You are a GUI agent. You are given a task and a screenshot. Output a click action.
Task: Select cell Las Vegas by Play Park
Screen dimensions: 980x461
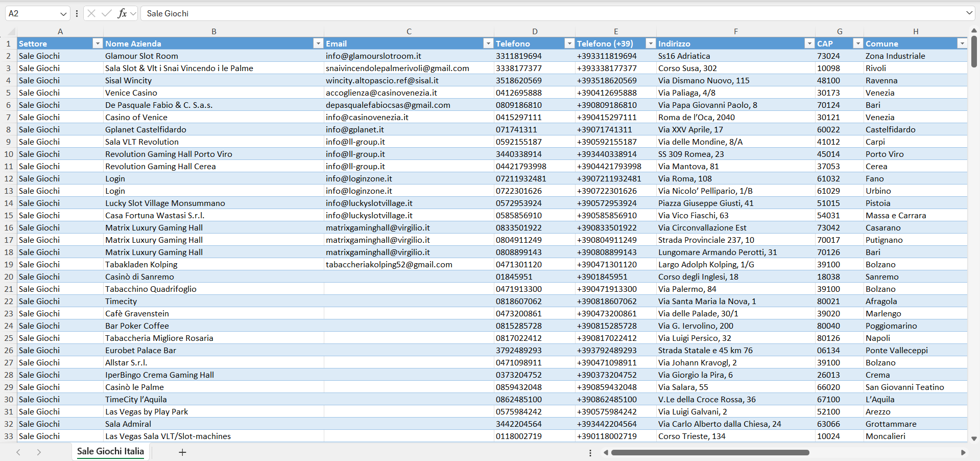coord(213,411)
